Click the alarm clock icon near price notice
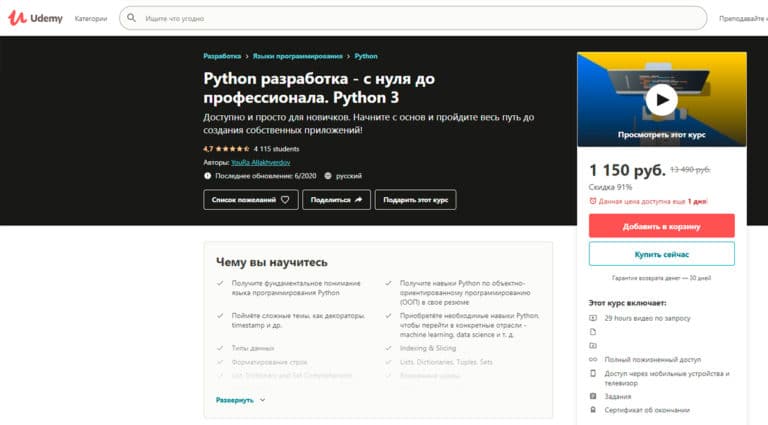 click(x=593, y=201)
